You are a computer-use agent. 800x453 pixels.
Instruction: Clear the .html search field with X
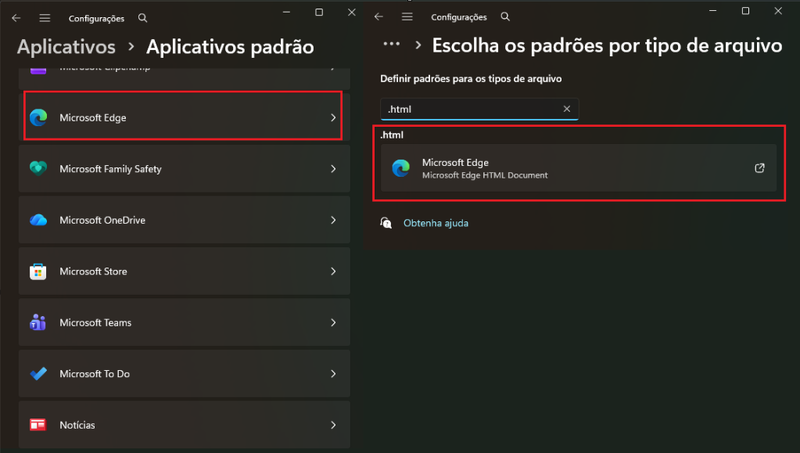tap(567, 109)
